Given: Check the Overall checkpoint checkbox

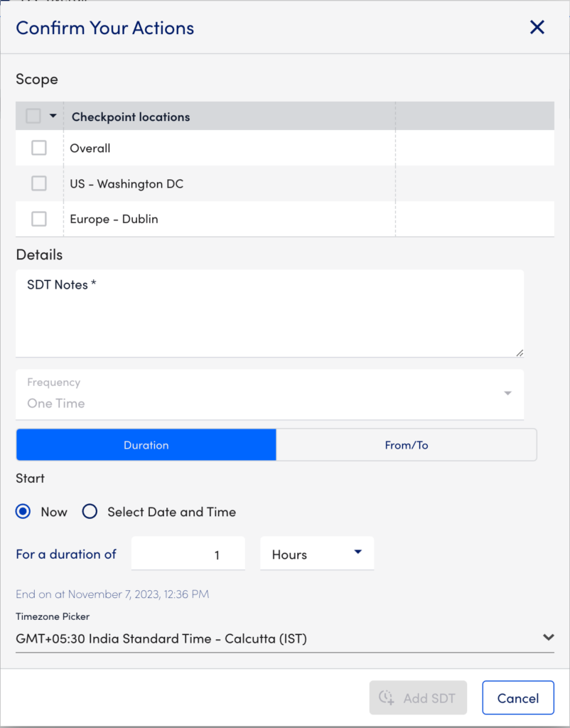Looking at the screenshot, I should pos(39,148).
